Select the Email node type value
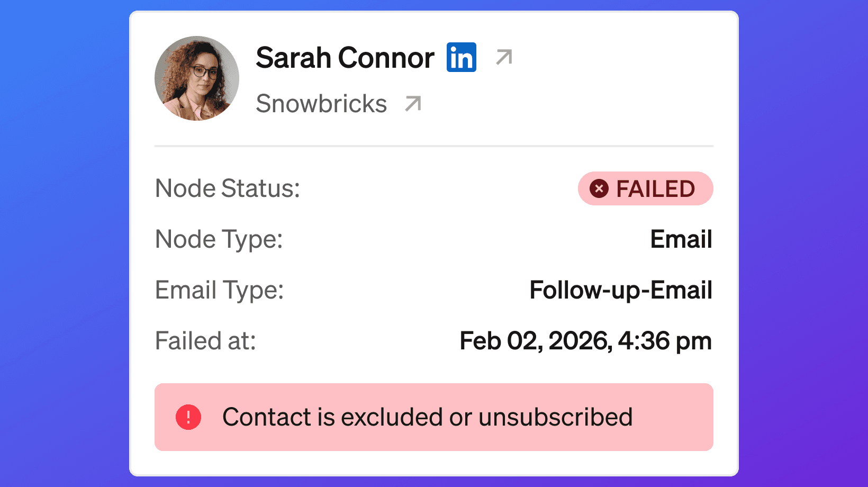The width and height of the screenshot is (868, 487). (681, 239)
